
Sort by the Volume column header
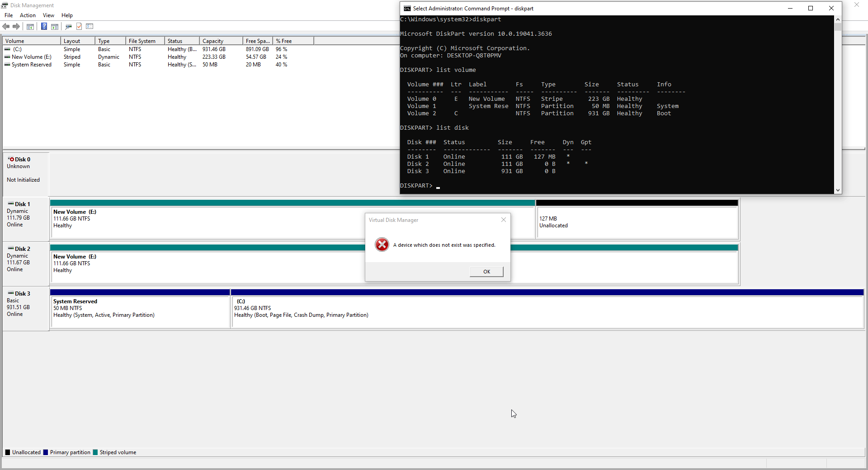pyautogui.click(x=32, y=41)
